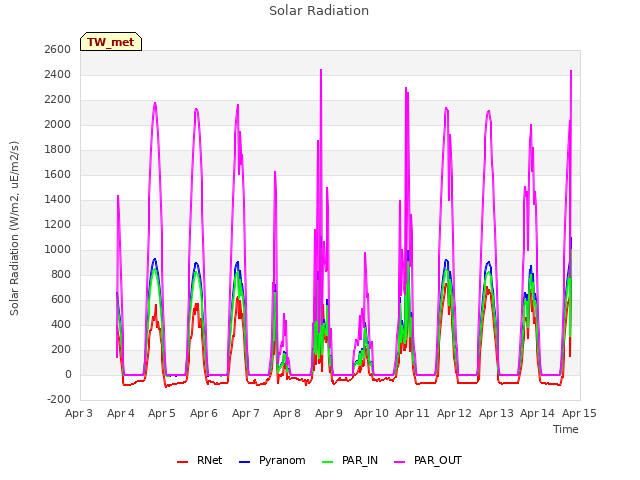Click the Apr 12 x-axis tick label
This screenshot has width=640, height=480.
click(454, 413)
